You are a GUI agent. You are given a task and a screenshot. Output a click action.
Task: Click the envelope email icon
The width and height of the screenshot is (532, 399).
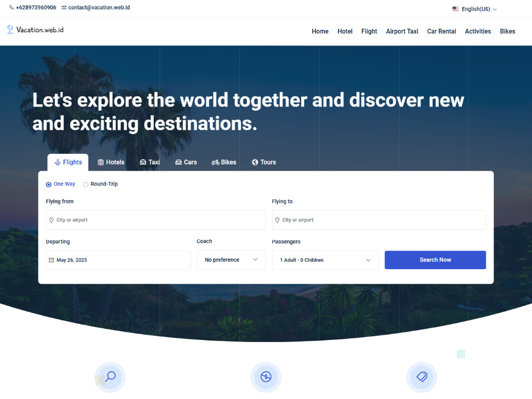pyautogui.click(x=64, y=7)
